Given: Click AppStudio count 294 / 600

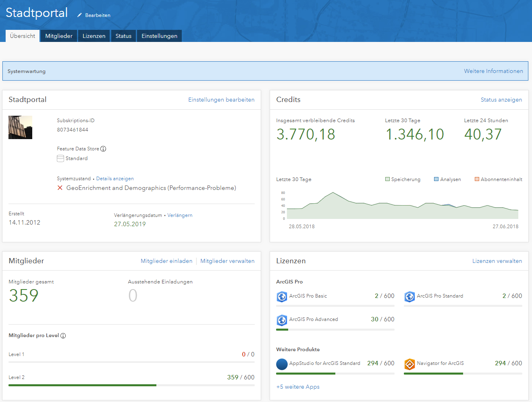Looking at the screenshot, I should pos(381,363).
